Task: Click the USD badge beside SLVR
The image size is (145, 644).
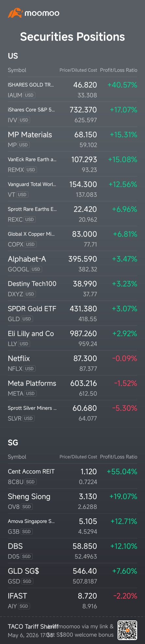Action: pos(29,419)
